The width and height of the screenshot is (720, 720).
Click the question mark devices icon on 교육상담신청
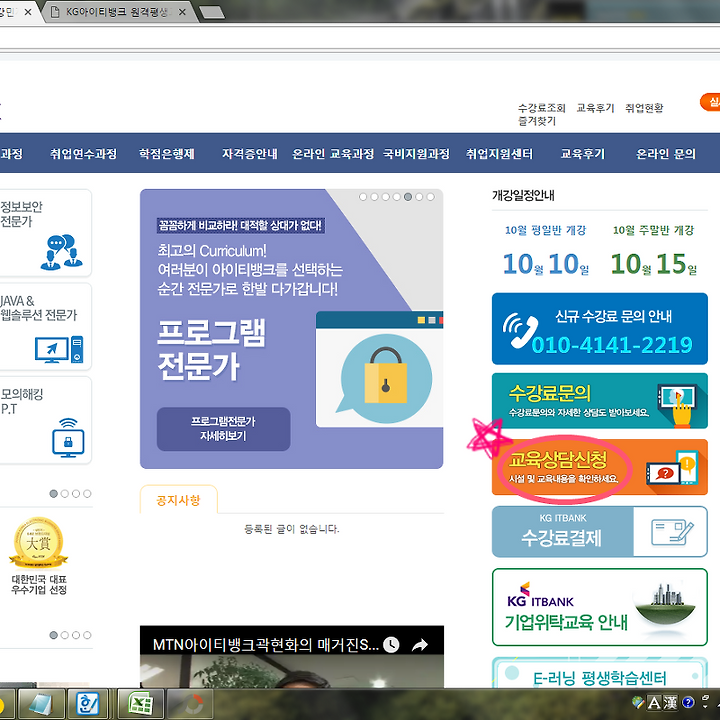(673, 468)
